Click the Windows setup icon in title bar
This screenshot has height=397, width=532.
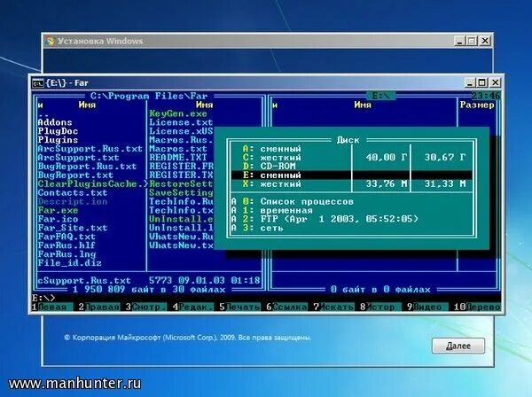[51, 41]
